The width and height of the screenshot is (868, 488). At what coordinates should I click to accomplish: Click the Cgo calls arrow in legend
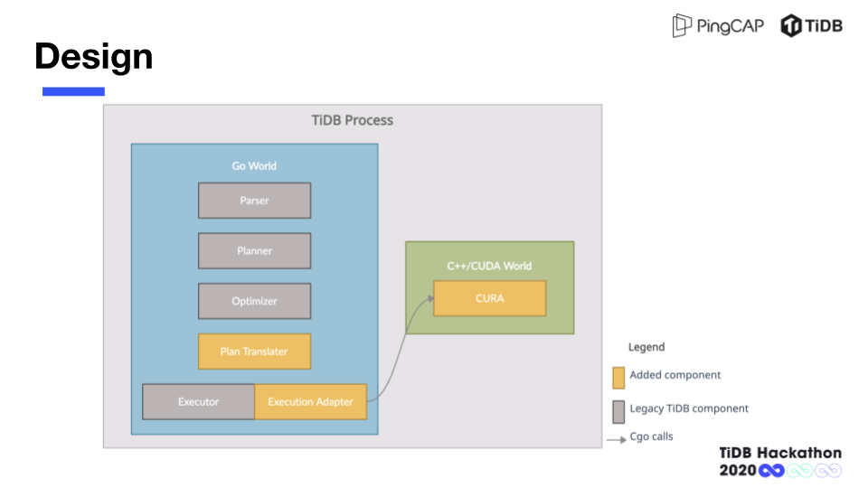click(x=616, y=440)
